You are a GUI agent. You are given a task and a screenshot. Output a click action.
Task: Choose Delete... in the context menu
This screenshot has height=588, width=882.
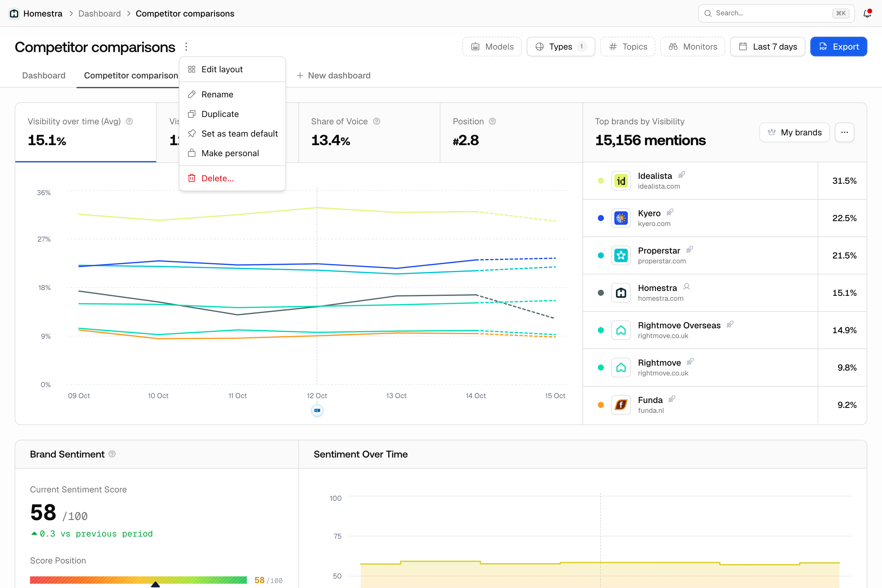click(232, 179)
